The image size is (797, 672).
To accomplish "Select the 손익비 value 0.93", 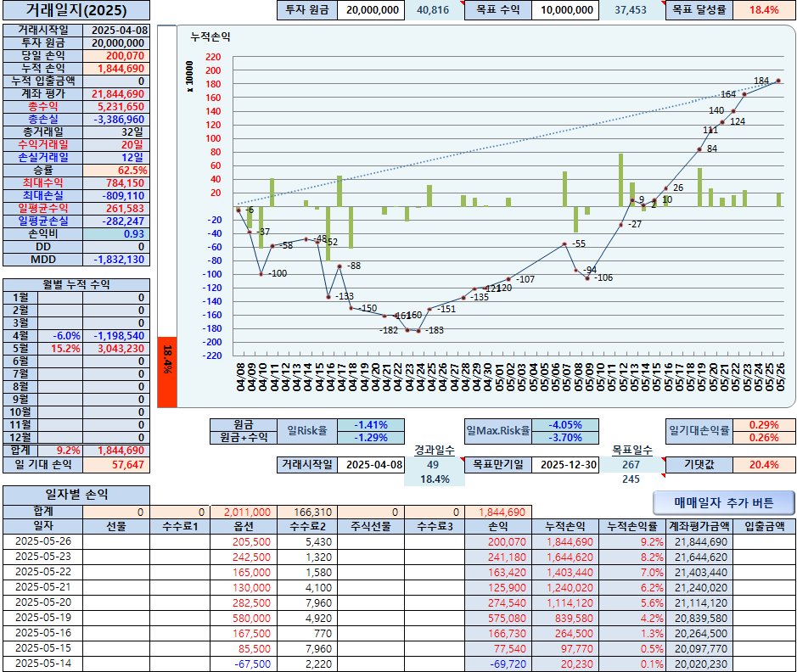I will [116, 233].
